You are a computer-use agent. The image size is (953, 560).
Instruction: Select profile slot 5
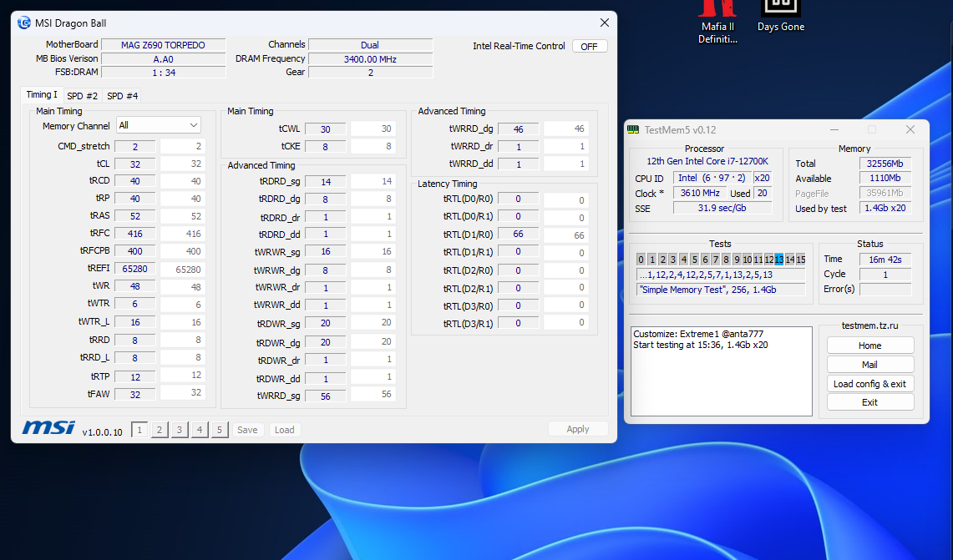(219, 430)
